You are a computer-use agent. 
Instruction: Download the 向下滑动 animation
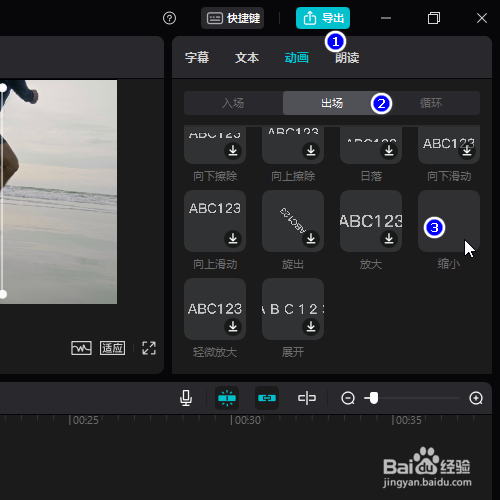point(467,151)
